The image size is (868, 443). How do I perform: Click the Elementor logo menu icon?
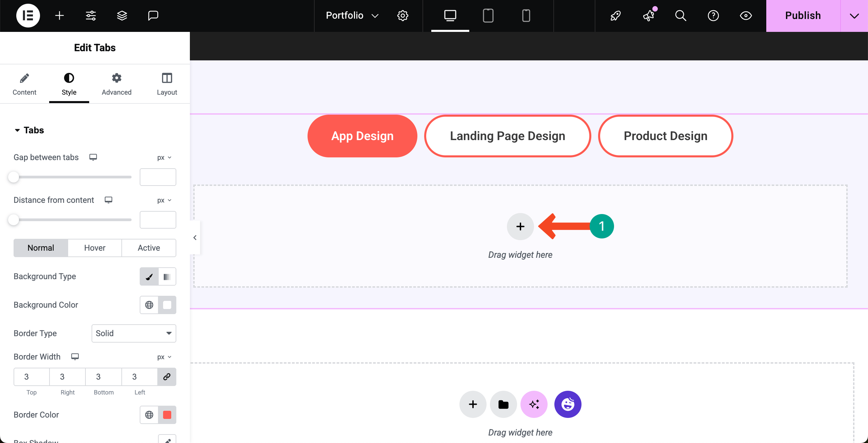point(28,16)
